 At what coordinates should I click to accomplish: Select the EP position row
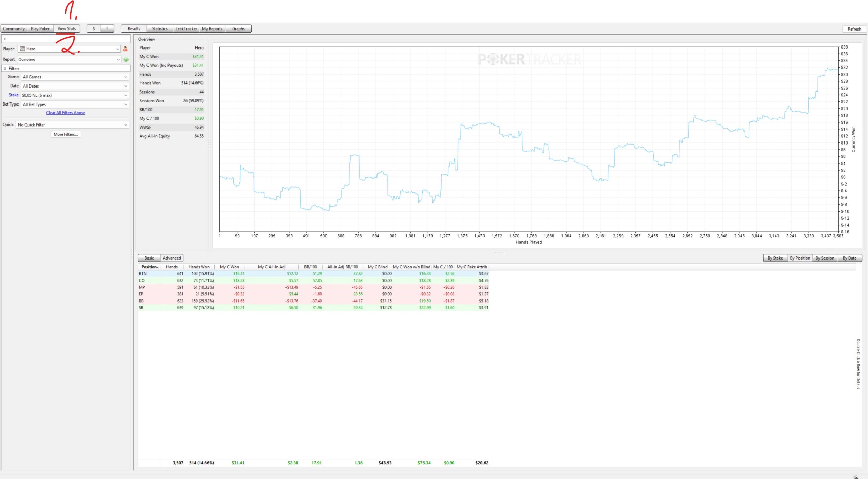pos(314,294)
